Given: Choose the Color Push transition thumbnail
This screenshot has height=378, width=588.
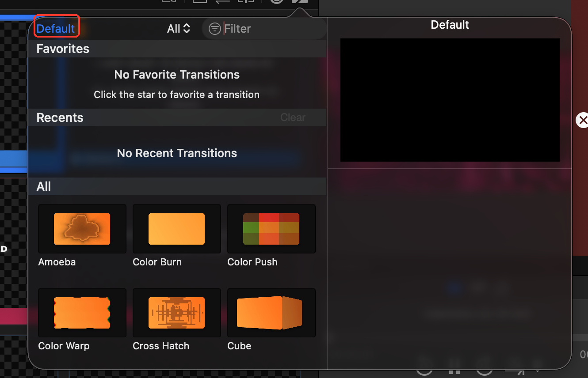Looking at the screenshot, I should pos(271,229).
